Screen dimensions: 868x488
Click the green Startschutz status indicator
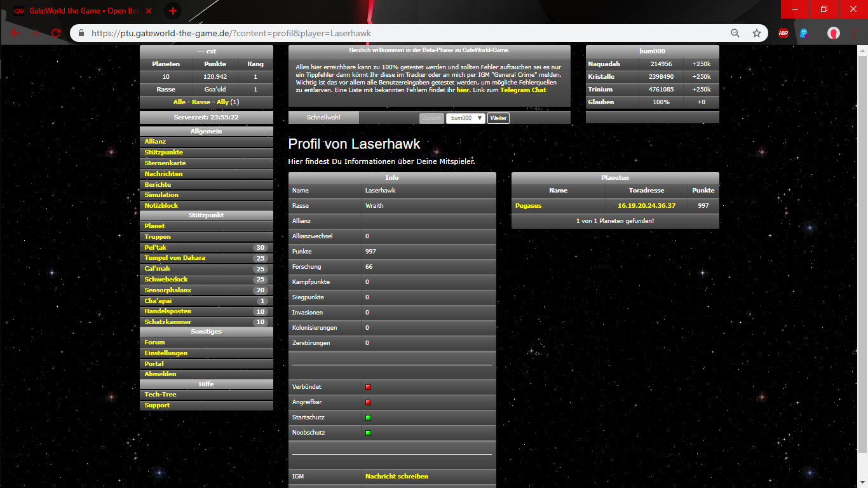click(x=368, y=417)
